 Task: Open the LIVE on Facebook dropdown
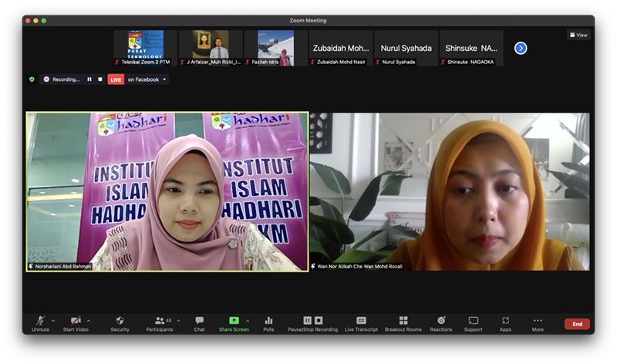pos(165,79)
